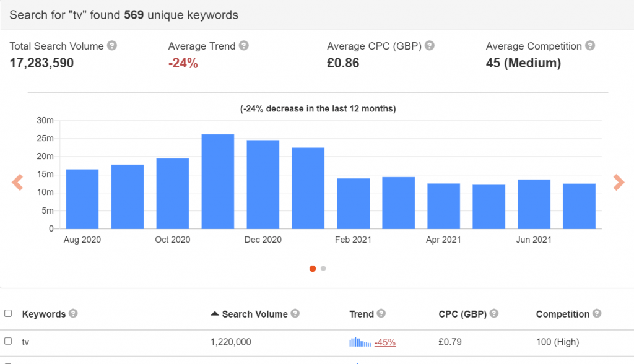
Task: Click help icon beside Average CPC (GBP)
Action: (x=429, y=46)
